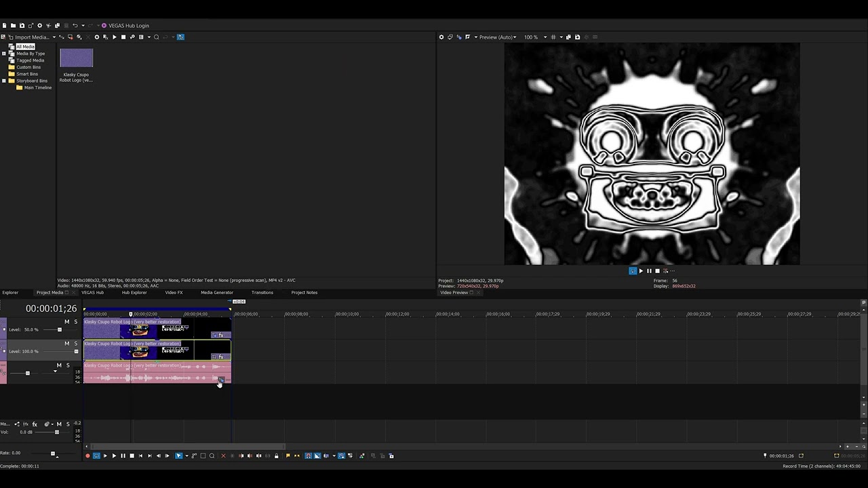Select the All Media bin
Image resolution: width=868 pixels, height=488 pixels.
tap(25, 47)
